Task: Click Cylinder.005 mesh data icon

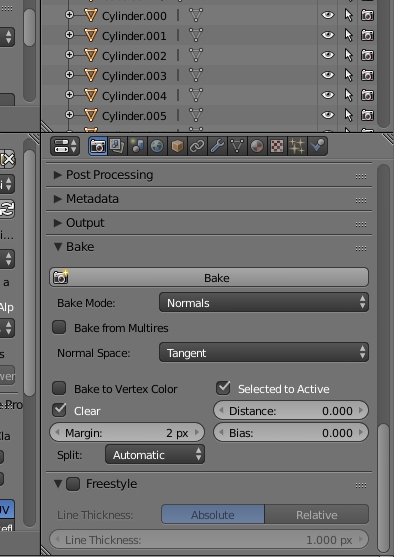Action: pos(196,115)
